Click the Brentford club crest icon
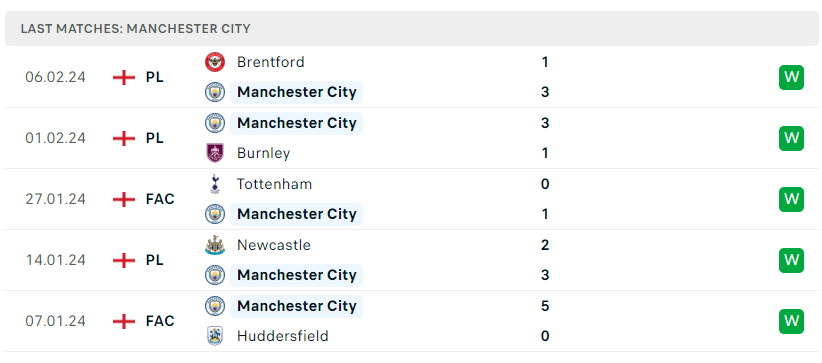 tap(214, 62)
